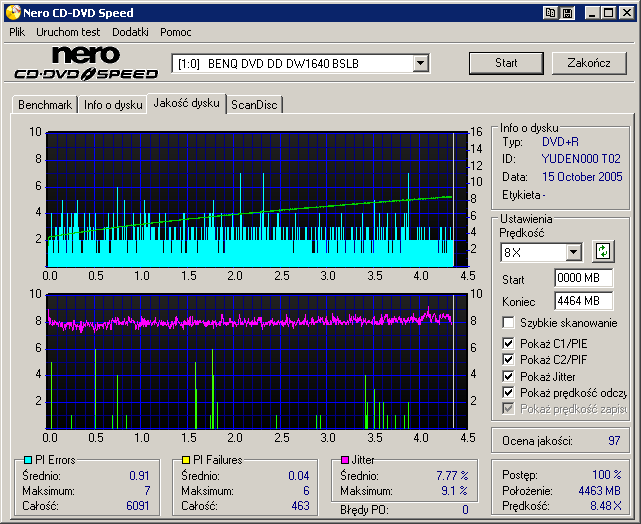Click the PI Failures and jitter lower graph

click(257, 361)
